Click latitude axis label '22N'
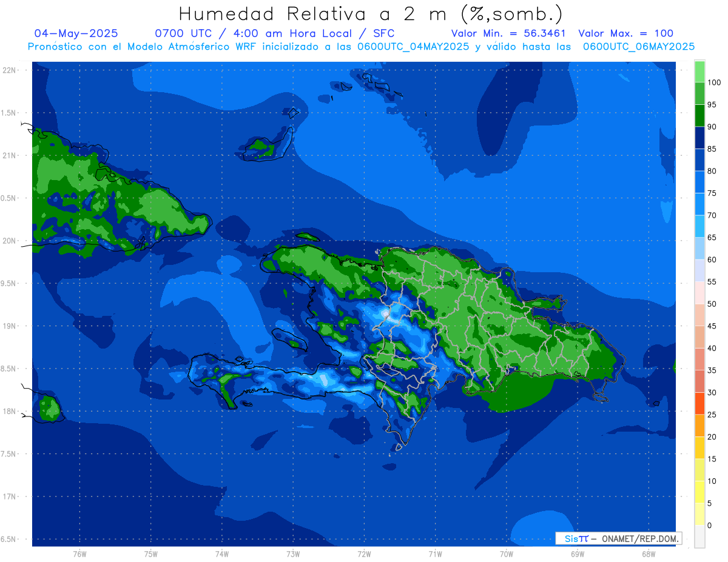This screenshot has height=562, width=728. 9,70
